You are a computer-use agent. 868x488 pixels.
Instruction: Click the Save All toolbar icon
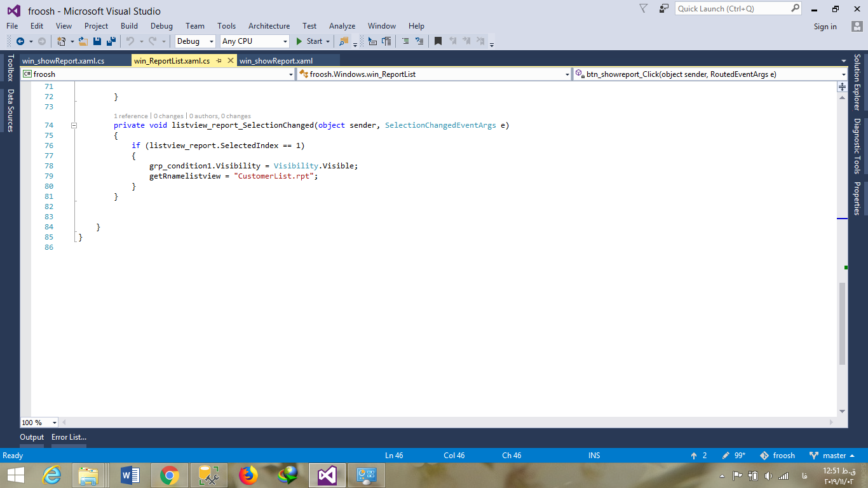point(111,41)
